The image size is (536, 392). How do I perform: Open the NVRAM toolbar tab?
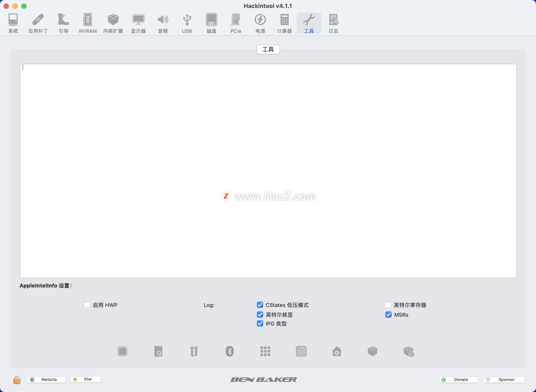(88, 23)
